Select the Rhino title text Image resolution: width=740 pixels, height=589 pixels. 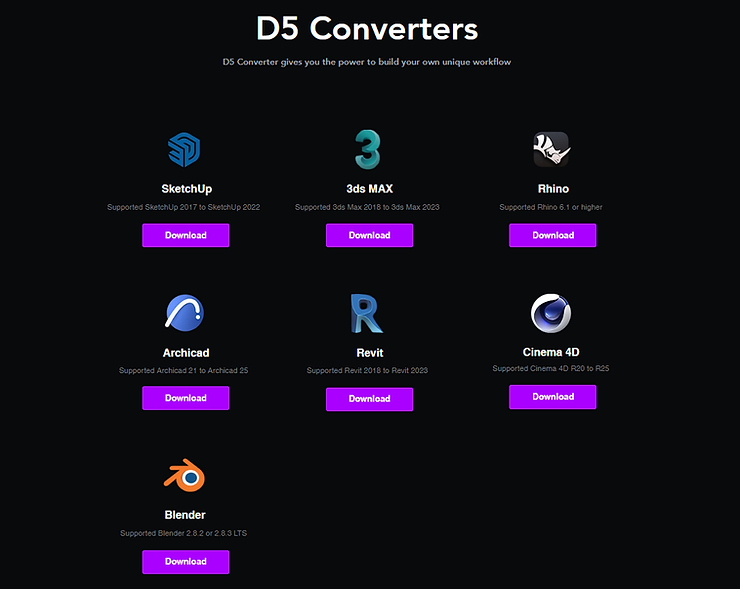(553, 189)
